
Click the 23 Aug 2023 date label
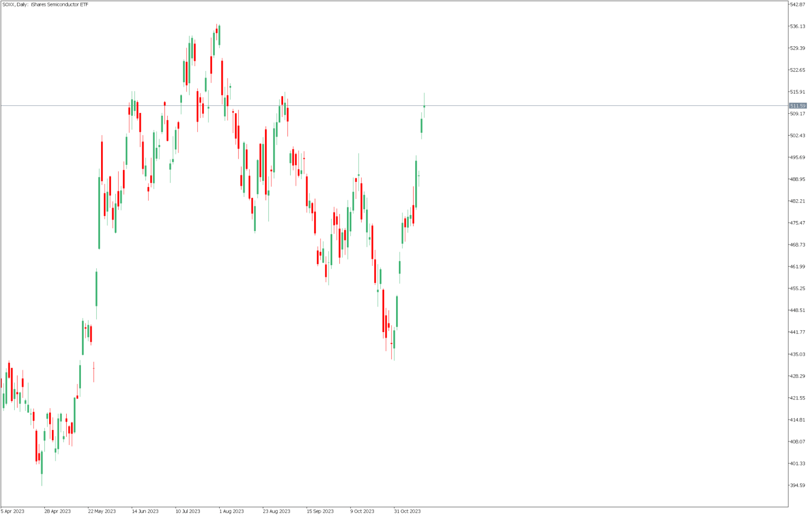pos(276,512)
